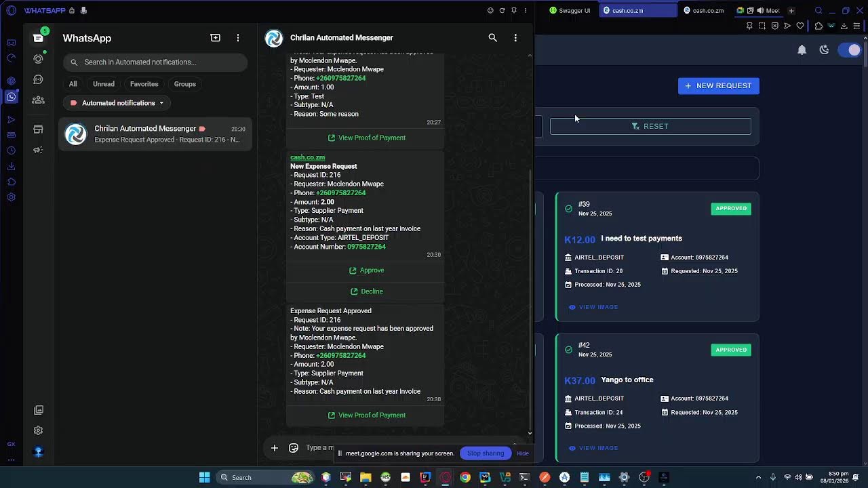Switch to the Meet browser tab

click(x=759, y=11)
